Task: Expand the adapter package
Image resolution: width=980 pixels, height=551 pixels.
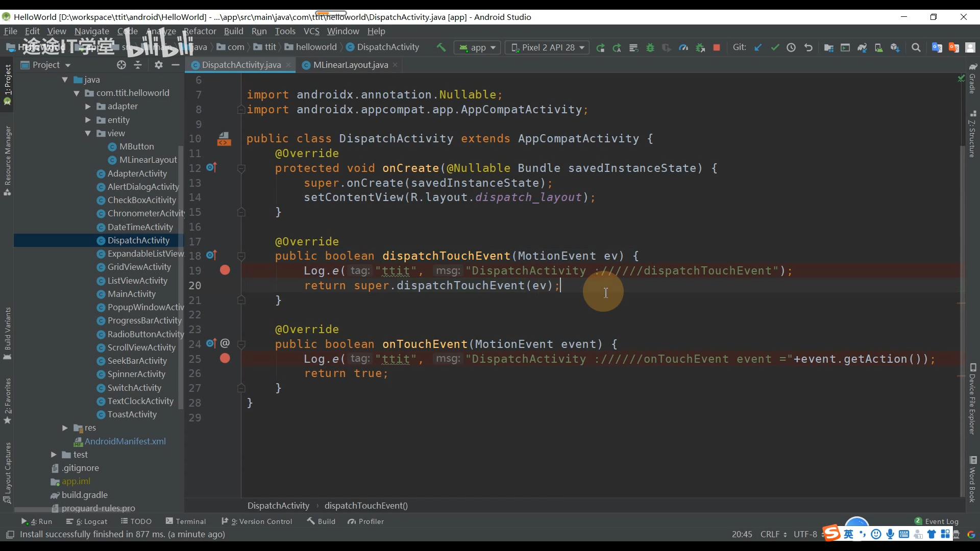Action: 88,107
